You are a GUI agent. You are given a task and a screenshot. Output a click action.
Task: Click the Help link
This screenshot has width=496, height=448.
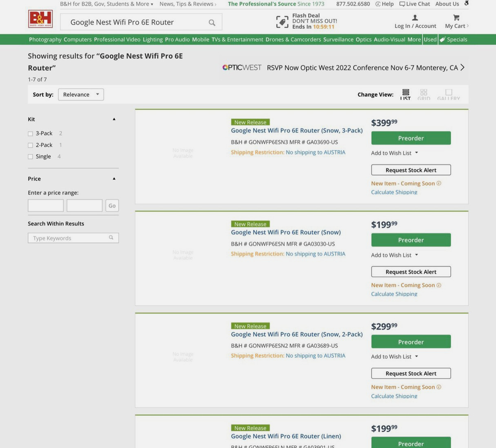[x=384, y=4]
